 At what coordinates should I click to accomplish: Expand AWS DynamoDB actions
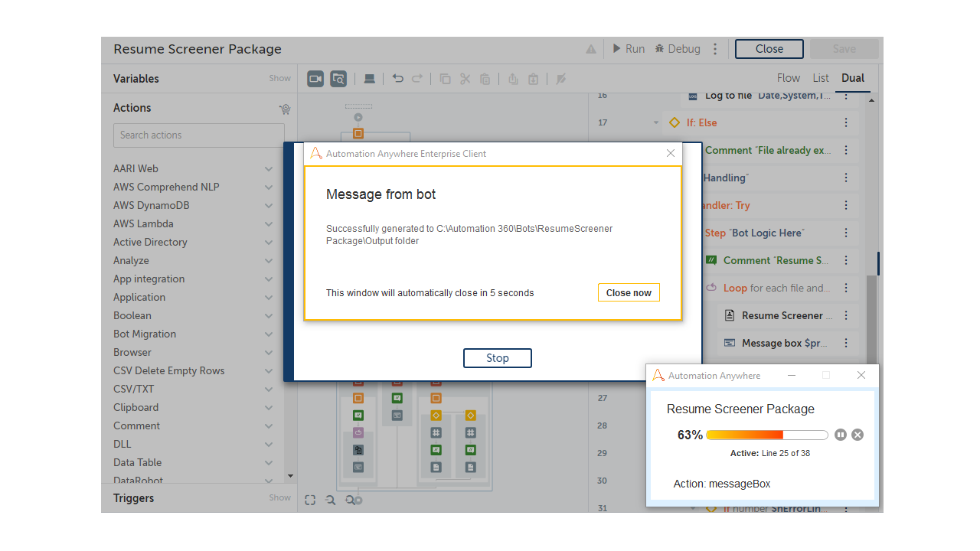pos(269,205)
